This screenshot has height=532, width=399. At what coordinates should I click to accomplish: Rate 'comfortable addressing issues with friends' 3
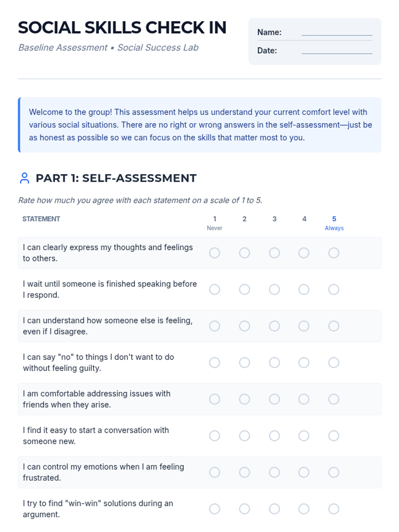coord(274,399)
